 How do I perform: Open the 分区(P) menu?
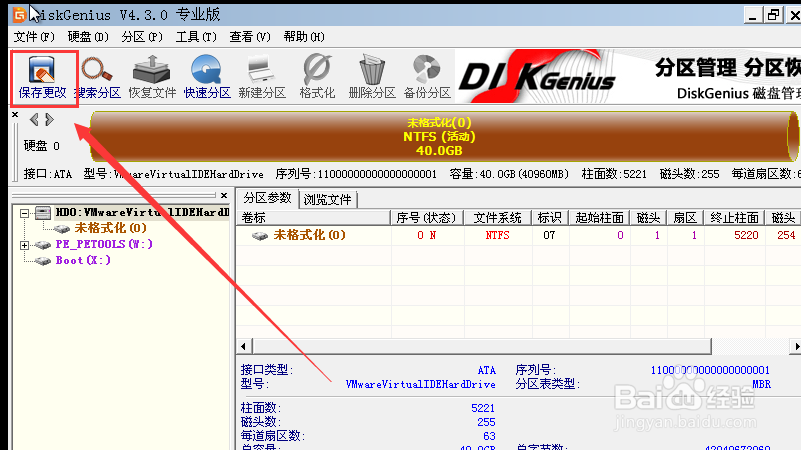coord(142,37)
